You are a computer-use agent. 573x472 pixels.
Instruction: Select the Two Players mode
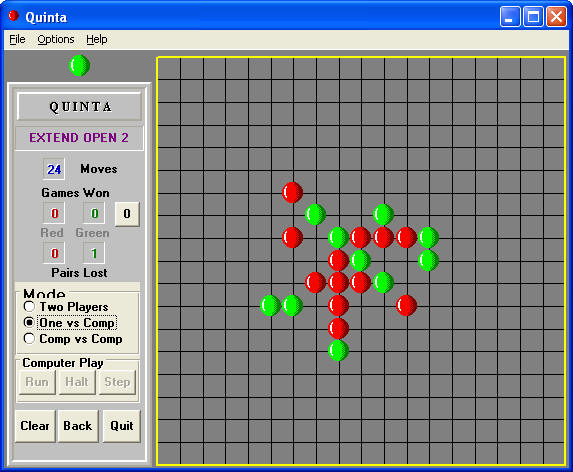click(x=66, y=307)
